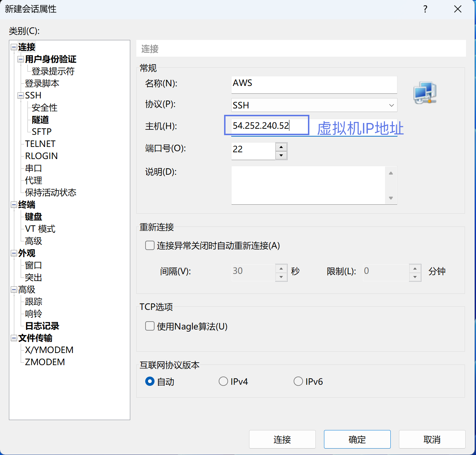Click the host IP address field
The width and height of the screenshot is (476, 455).
point(266,126)
